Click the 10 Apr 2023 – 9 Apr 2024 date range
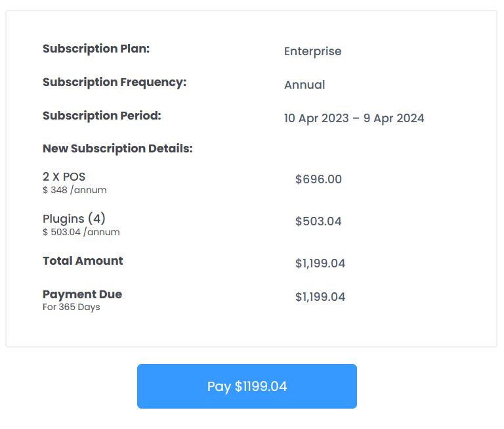The width and height of the screenshot is (504, 429). tap(354, 118)
